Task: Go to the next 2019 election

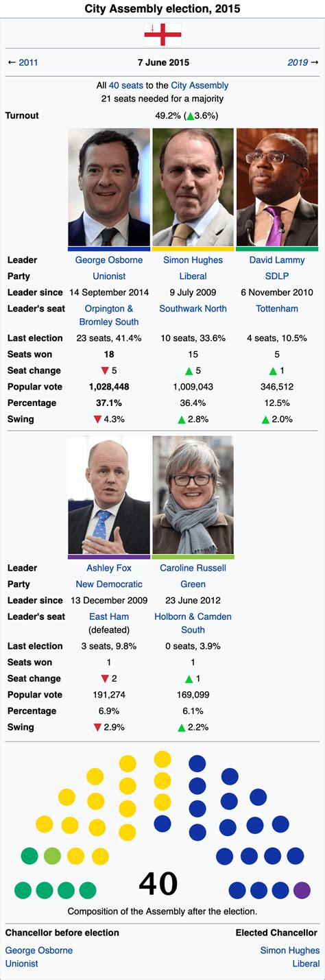Action: point(298,62)
